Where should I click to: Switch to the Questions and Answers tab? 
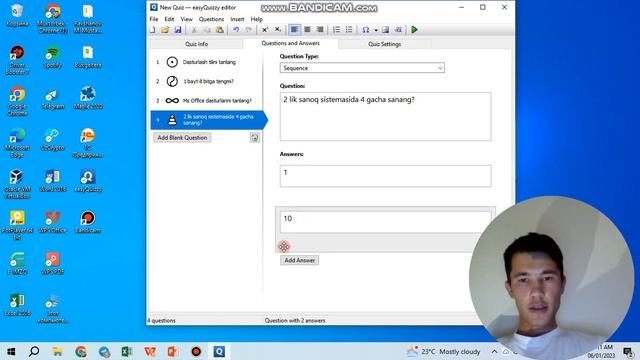click(x=290, y=43)
